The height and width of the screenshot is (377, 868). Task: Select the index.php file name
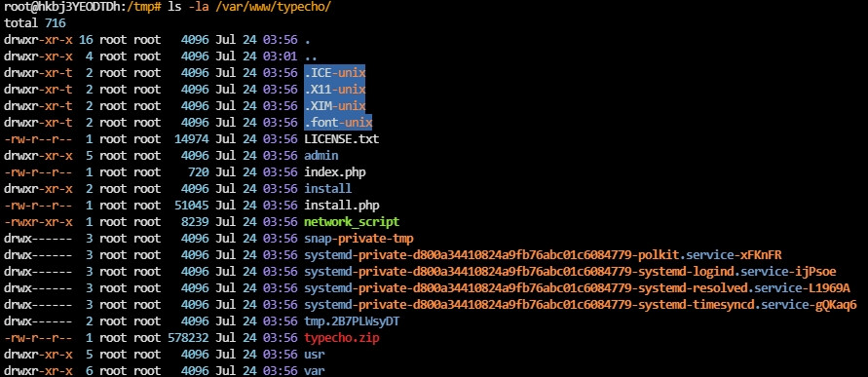coord(335,172)
